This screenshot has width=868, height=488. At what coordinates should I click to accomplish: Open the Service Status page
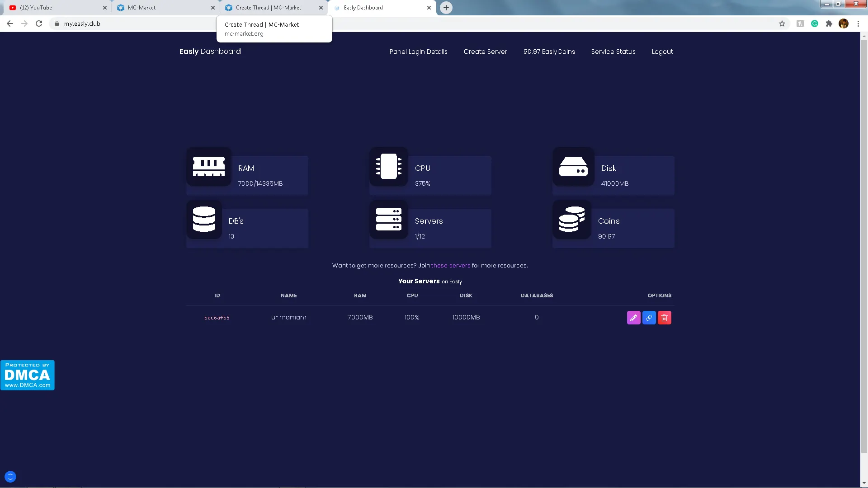(x=613, y=52)
